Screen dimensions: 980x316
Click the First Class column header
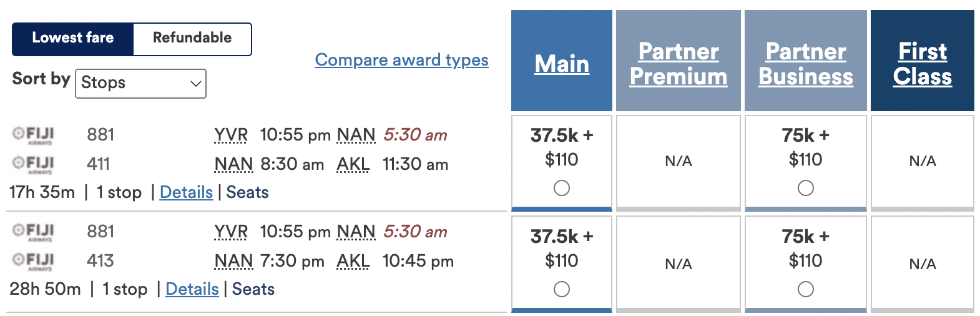tap(923, 64)
